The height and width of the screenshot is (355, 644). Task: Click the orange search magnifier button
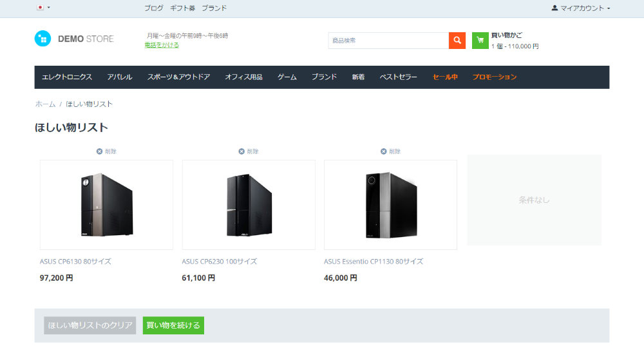click(x=457, y=41)
